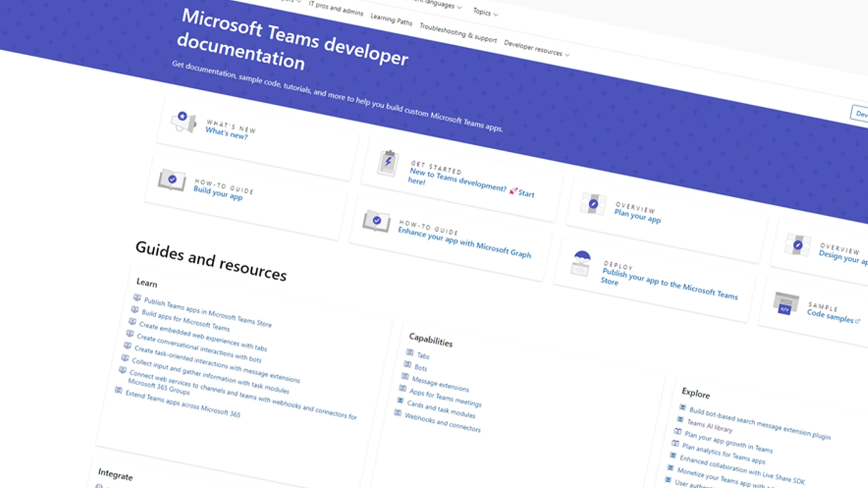The width and height of the screenshot is (868, 488).
Task: Open the Webhooks and connectors capability link
Action: click(x=442, y=422)
